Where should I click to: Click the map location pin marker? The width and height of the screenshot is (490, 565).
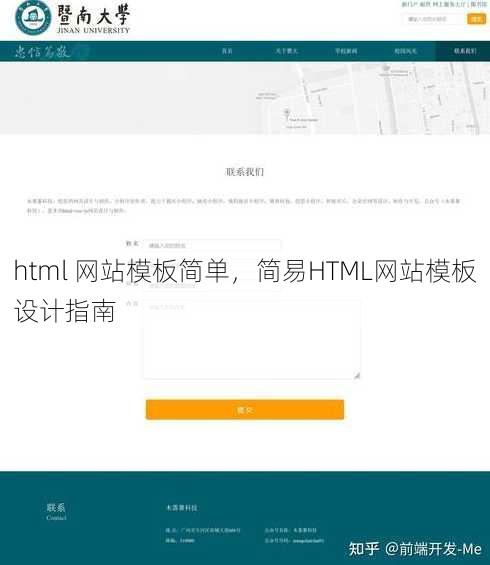(287, 113)
